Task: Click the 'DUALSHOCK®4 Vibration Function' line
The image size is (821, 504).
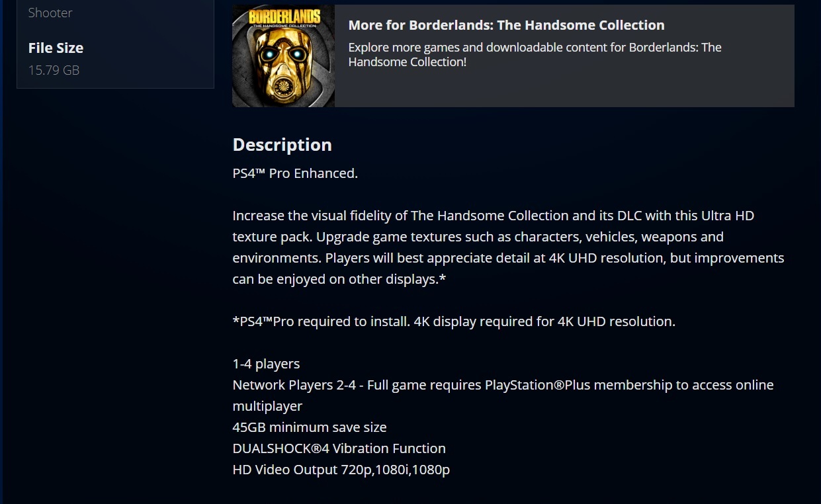Action: (339, 448)
